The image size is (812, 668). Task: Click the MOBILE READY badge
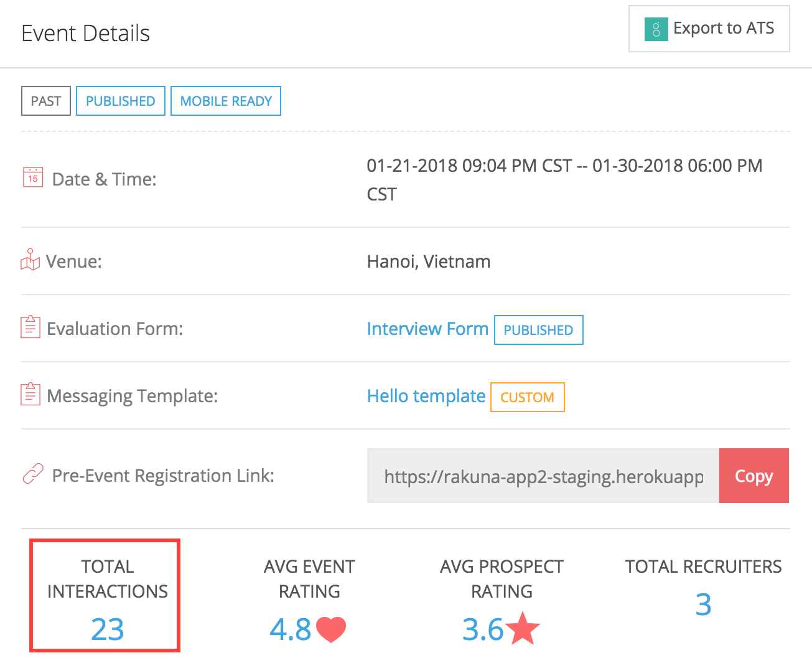tap(226, 101)
